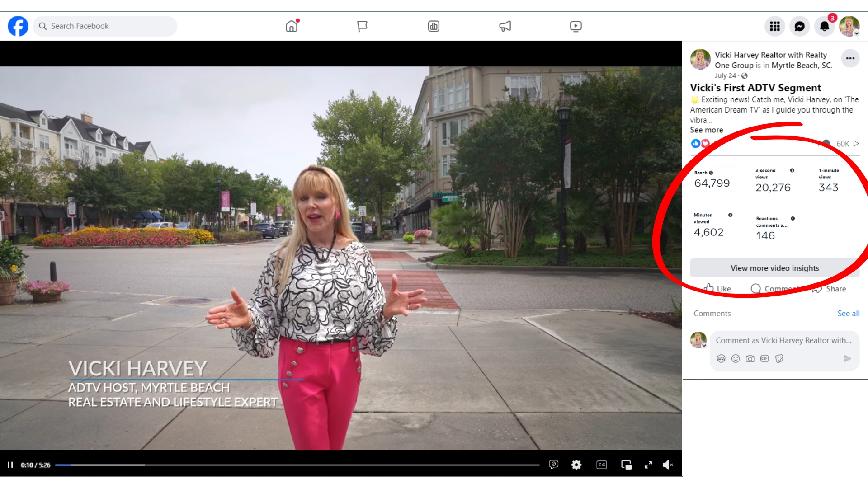Open the video comment bubble icon
The width and height of the screenshot is (868, 488).
(554, 465)
